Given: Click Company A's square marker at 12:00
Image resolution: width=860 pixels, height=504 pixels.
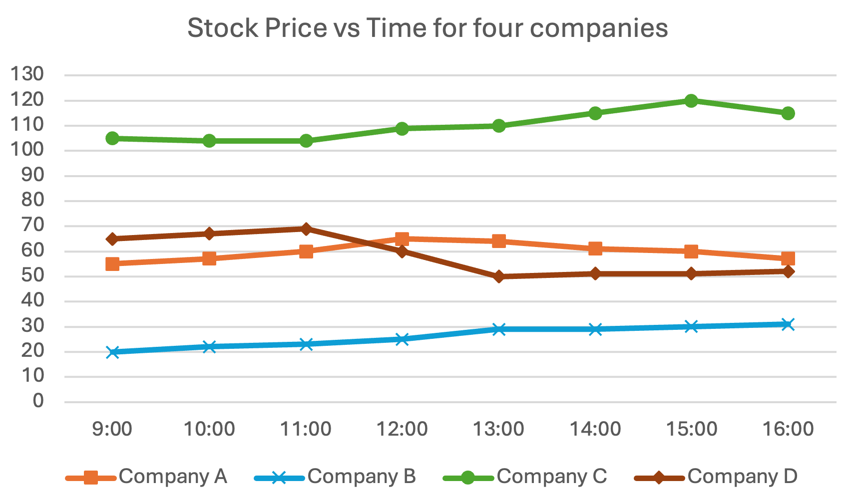Looking at the screenshot, I should point(402,239).
